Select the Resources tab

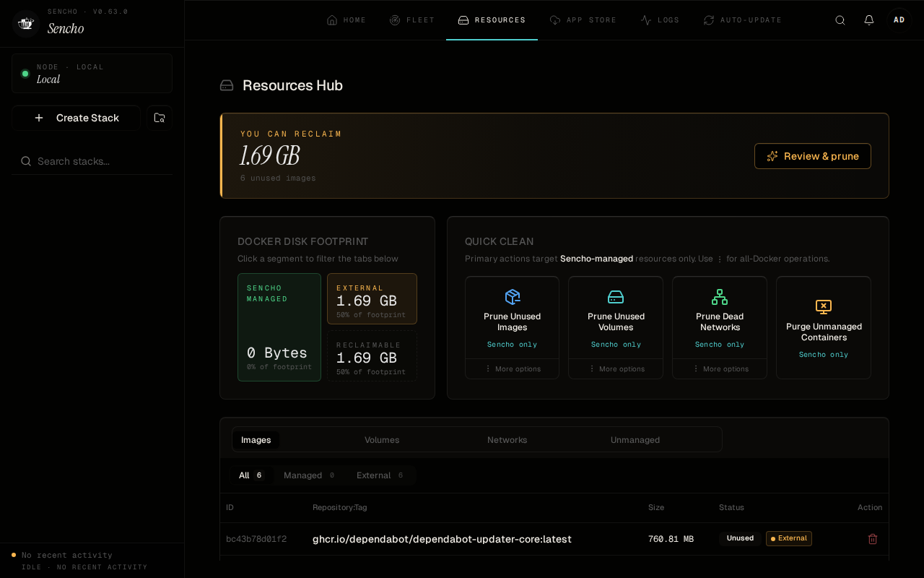point(492,20)
